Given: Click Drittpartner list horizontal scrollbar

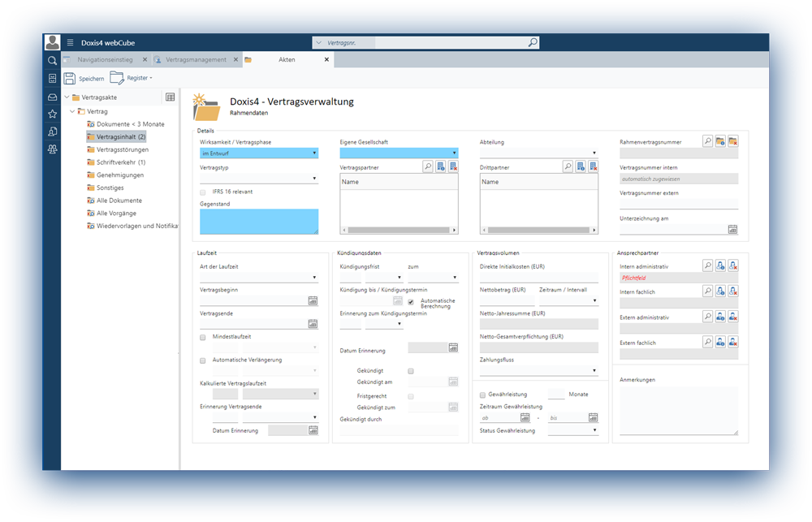Looking at the screenshot, I should 538,230.
